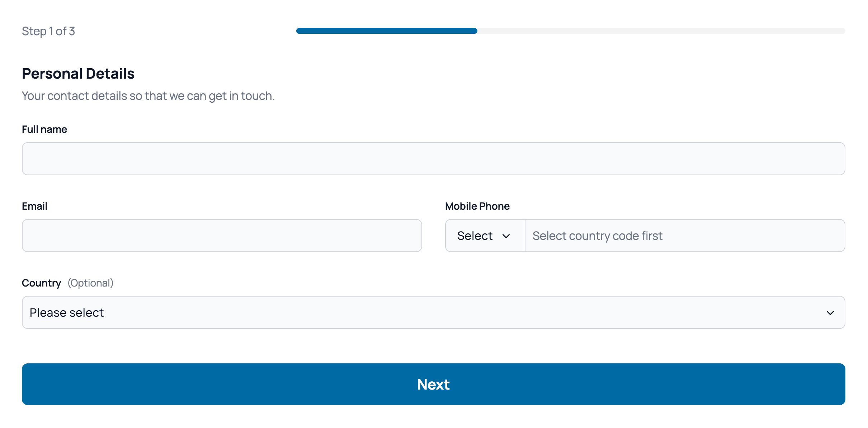Click the unfilled grey section of progress bar
The image size is (868, 428).
point(661,31)
